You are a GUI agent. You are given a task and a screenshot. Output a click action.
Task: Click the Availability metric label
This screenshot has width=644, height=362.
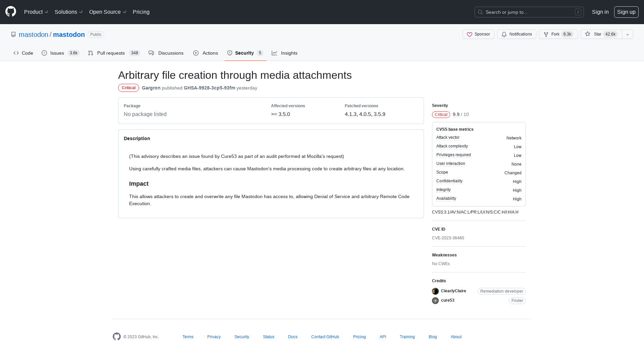(x=446, y=198)
